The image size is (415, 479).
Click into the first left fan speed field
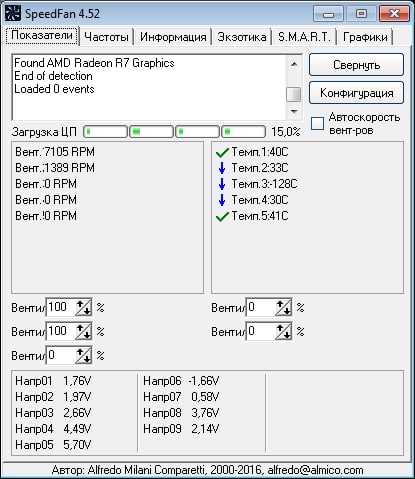(x=61, y=307)
